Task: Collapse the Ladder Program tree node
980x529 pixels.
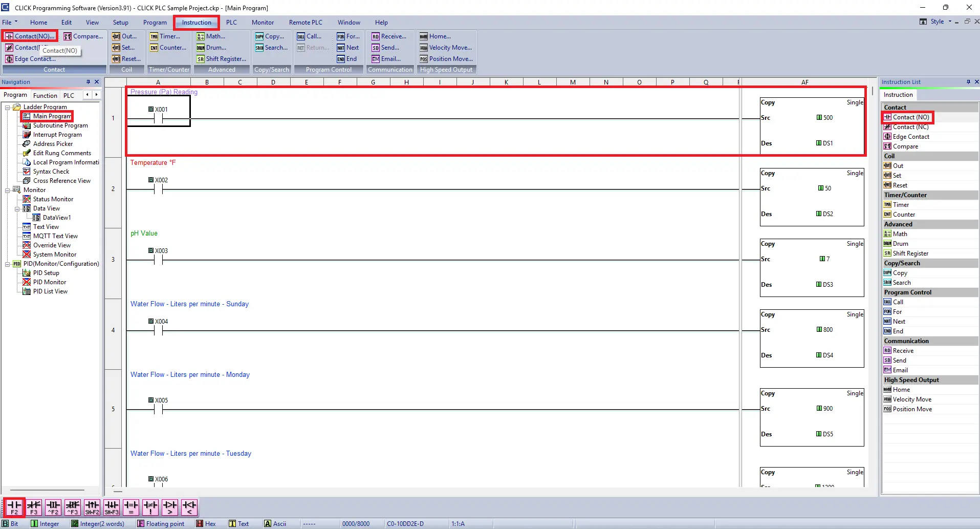Action: [7, 107]
